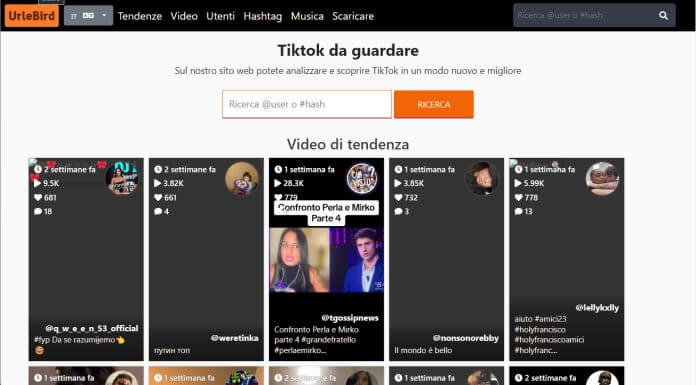Open avatar on the @nonsonorebby card

[x=482, y=179]
